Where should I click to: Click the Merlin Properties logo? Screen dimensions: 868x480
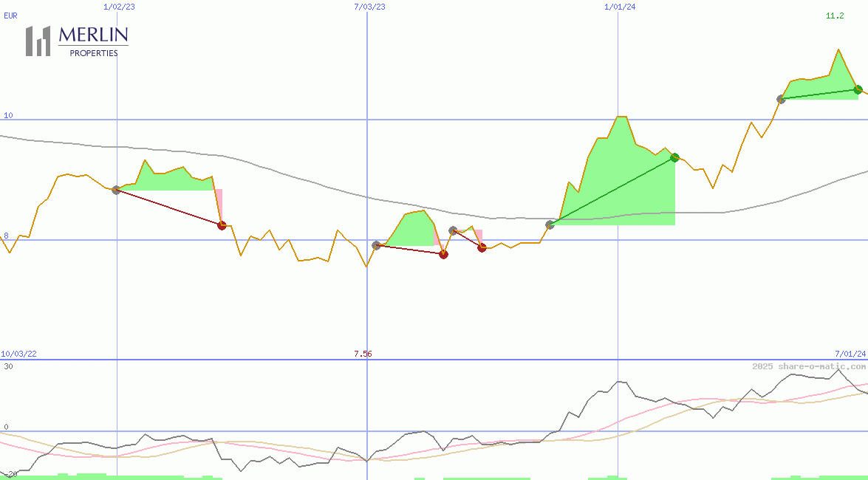tap(77, 41)
